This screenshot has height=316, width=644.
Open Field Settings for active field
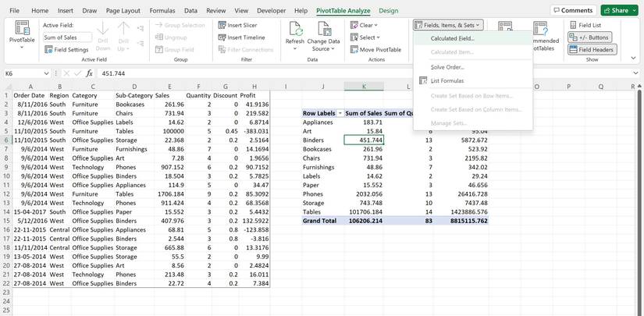tap(66, 49)
